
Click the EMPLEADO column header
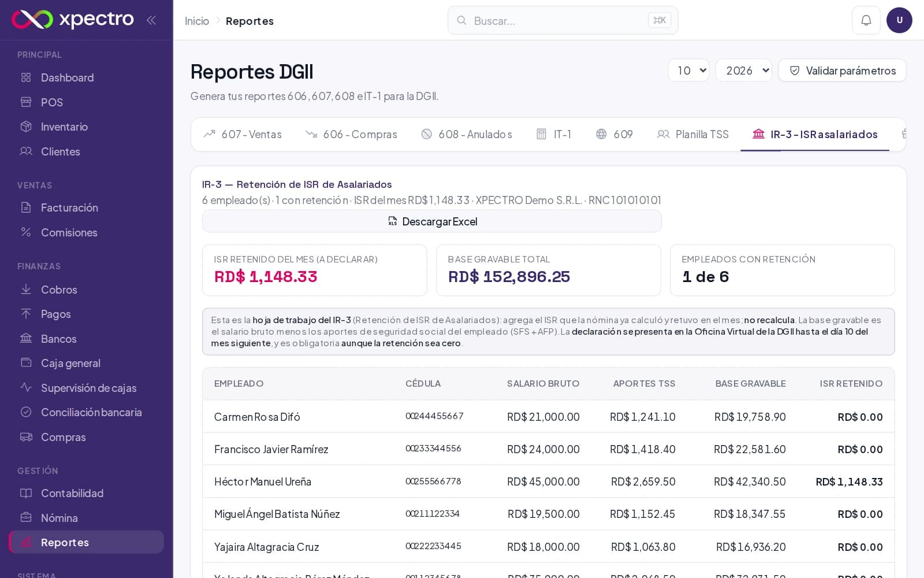pos(239,384)
